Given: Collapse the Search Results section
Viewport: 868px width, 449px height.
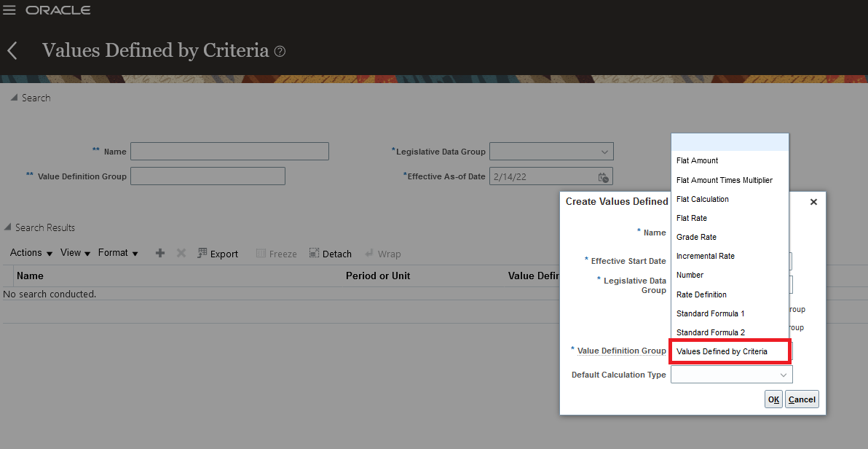Looking at the screenshot, I should click(8, 227).
